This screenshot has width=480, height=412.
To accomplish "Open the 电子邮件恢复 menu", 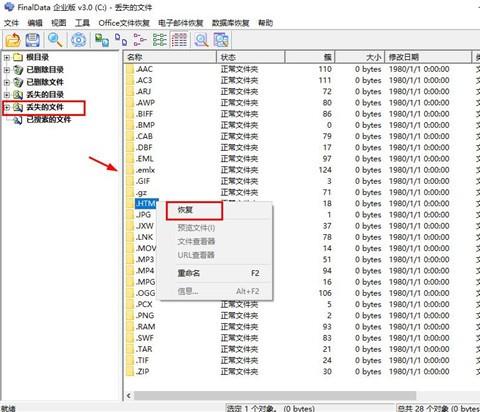I will [181, 23].
